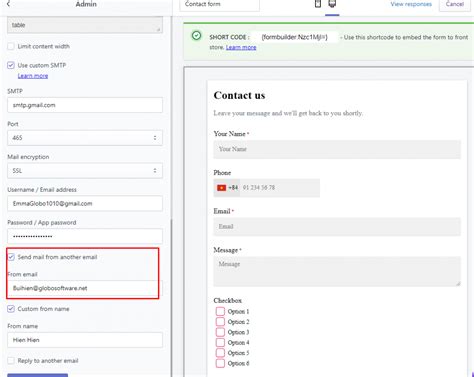Click the Cancel button

tap(455, 4)
